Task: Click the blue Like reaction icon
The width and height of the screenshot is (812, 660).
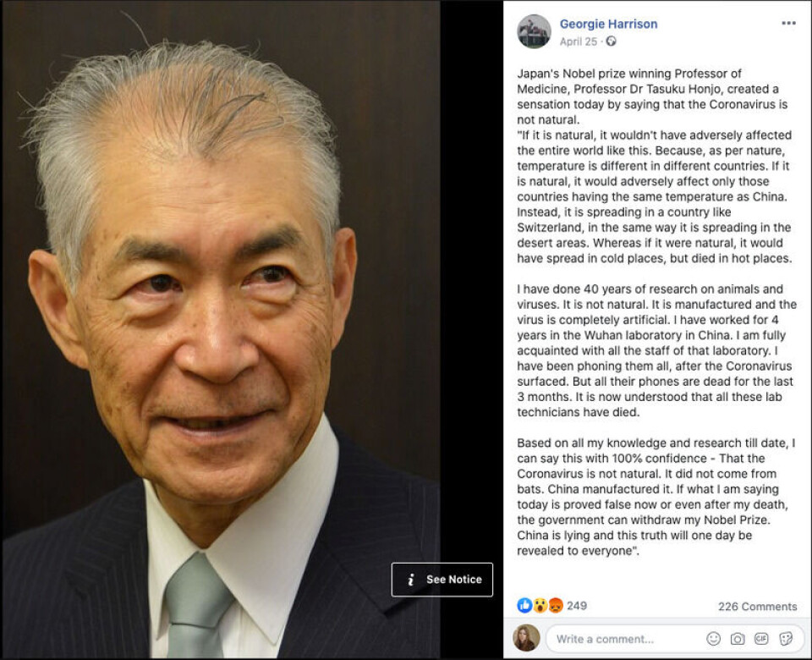Action: coord(524,605)
